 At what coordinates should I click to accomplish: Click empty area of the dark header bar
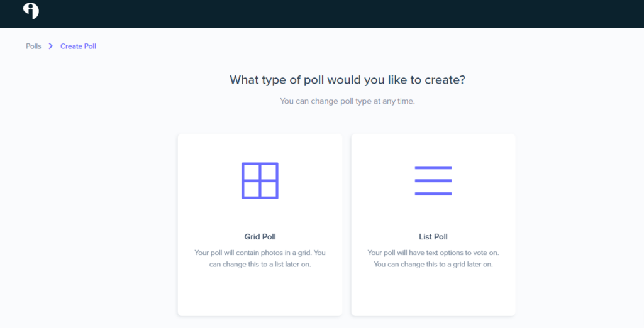pos(328,14)
